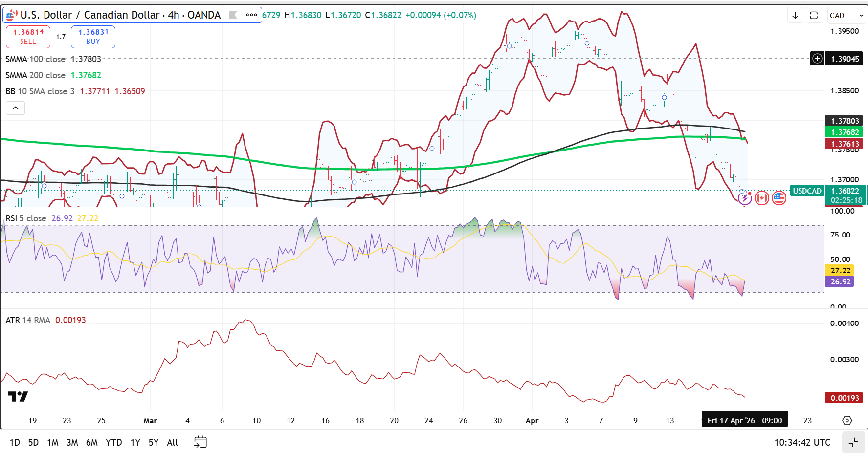Click the BUY button at 1.36831
The width and height of the screenshot is (868, 453).
click(93, 37)
